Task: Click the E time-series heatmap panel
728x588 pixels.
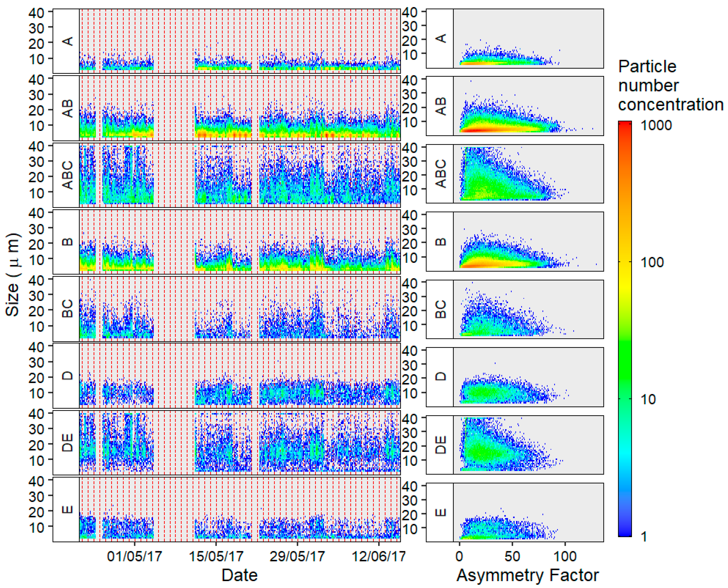Action: 240,509
